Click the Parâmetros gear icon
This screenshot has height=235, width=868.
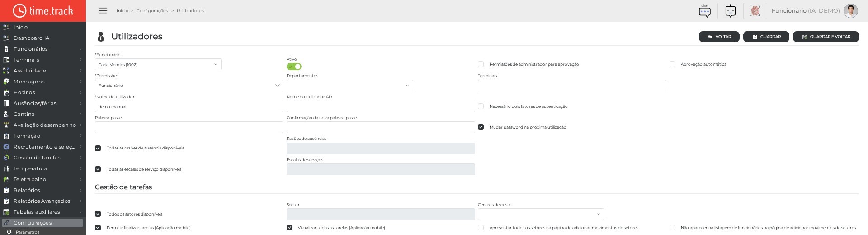coord(9,232)
